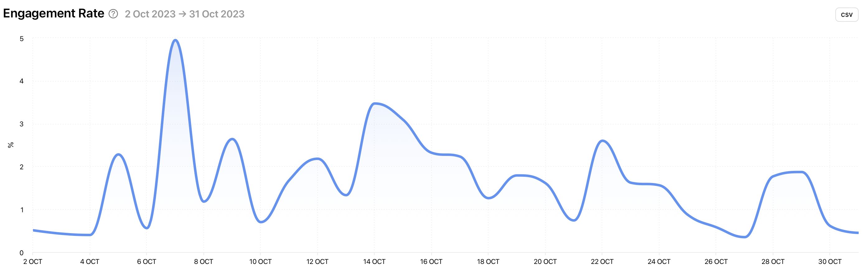This screenshot has height=277, width=868.
Task: Click the 30 OCT x-axis label
Action: point(830,261)
